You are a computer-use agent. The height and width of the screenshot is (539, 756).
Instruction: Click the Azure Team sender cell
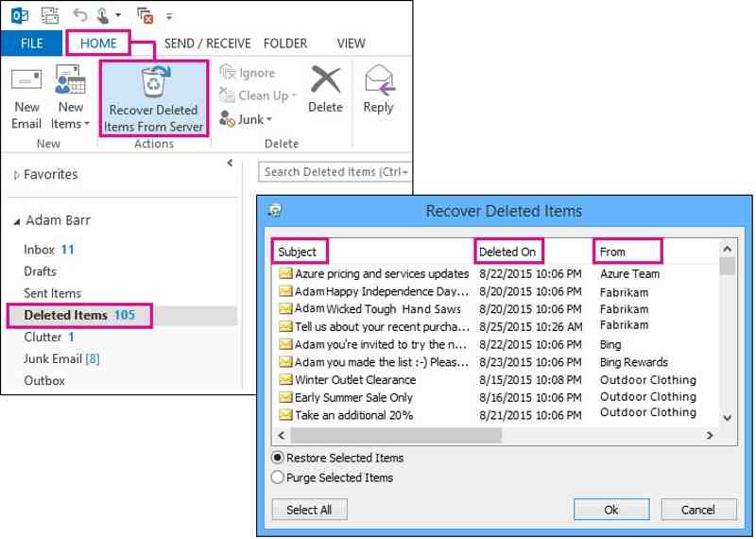[x=629, y=274]
